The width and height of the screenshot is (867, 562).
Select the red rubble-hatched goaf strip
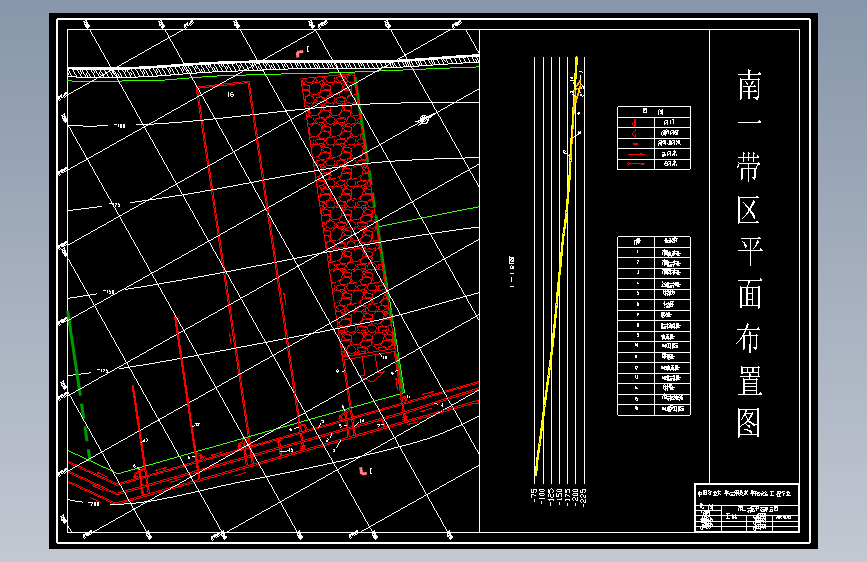[x=350, y=216]
